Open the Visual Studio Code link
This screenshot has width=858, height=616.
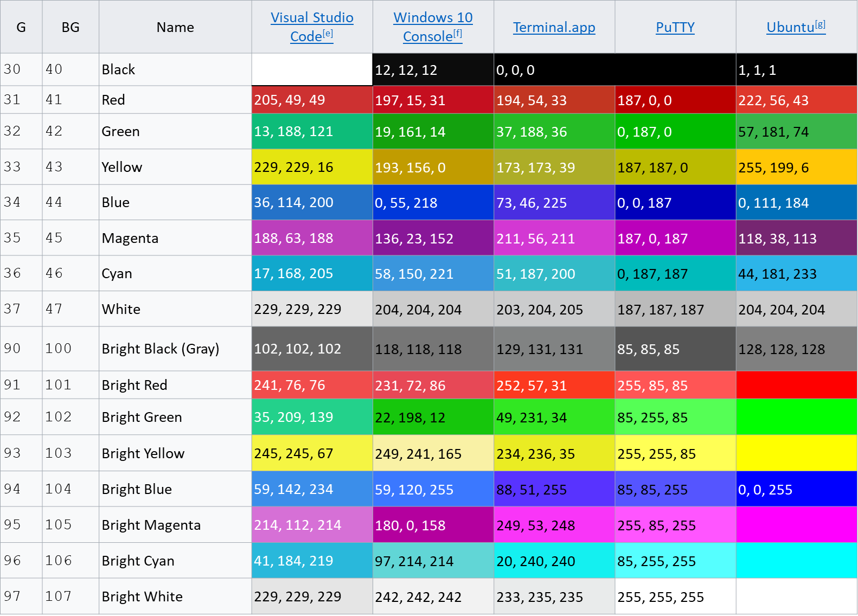pyautogui.click(x=312, y=27)
